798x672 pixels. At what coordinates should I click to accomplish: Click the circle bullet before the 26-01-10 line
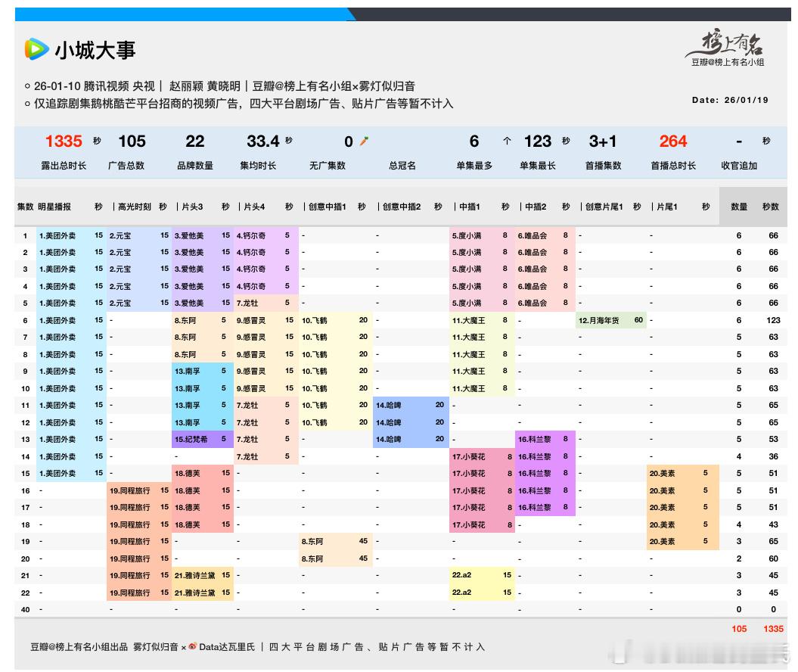26,86
